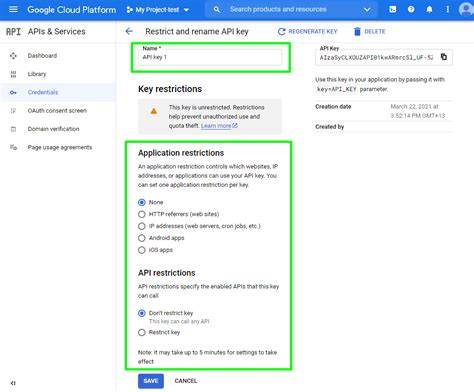The width and height of the screenshot is (474, 392).
Task: Select HTTP referrers (web sites) restriction
Action: (142, 214)
